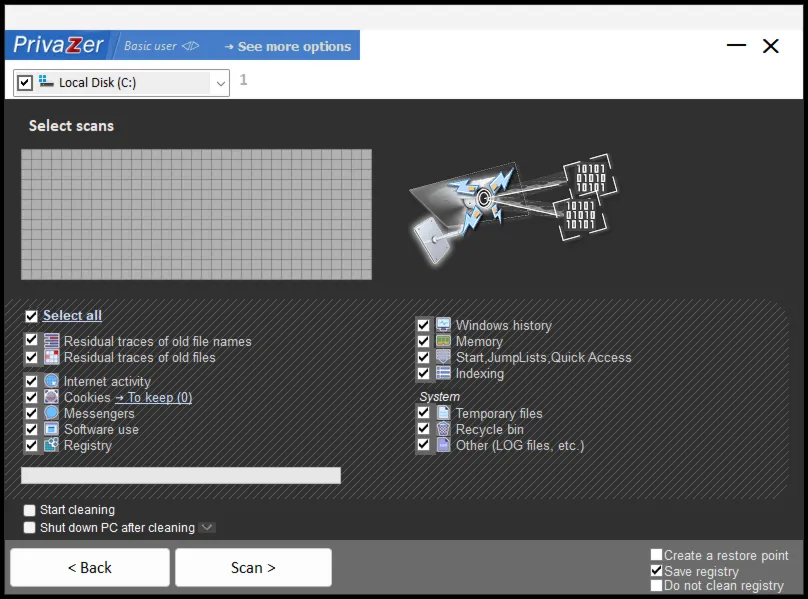Toggle the Select all checkbox
Image resolution: width=808 pixels, height=599 pixels.
[31, 315]
